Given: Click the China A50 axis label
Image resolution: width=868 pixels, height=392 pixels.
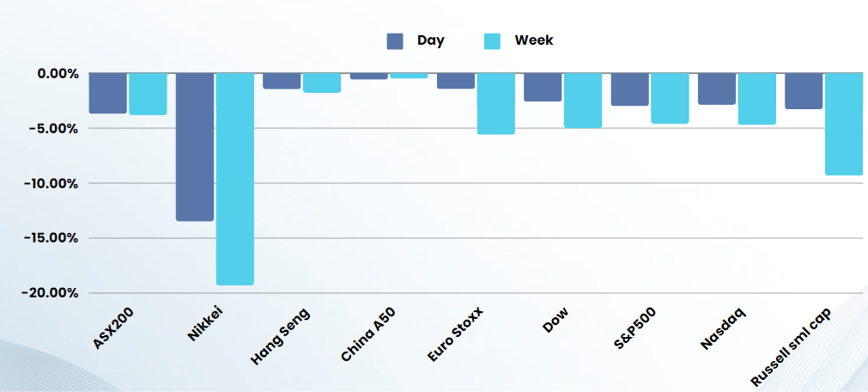Looking at the screenshot, I should [x=368, y=332].
